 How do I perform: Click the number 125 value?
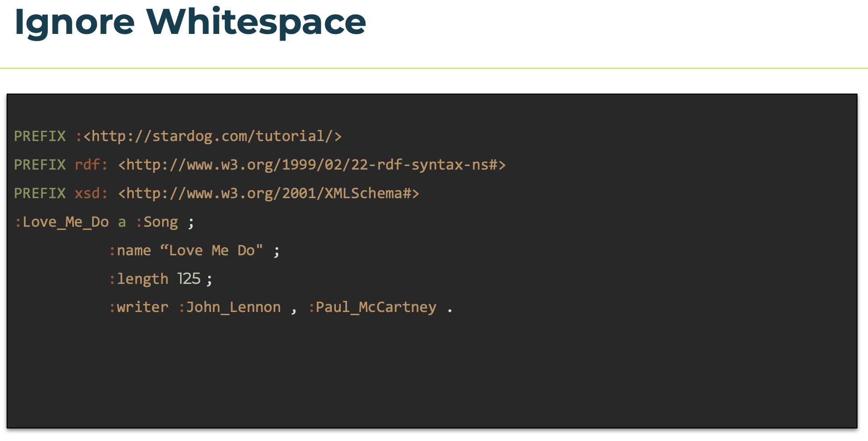click(x=189, y=279)
